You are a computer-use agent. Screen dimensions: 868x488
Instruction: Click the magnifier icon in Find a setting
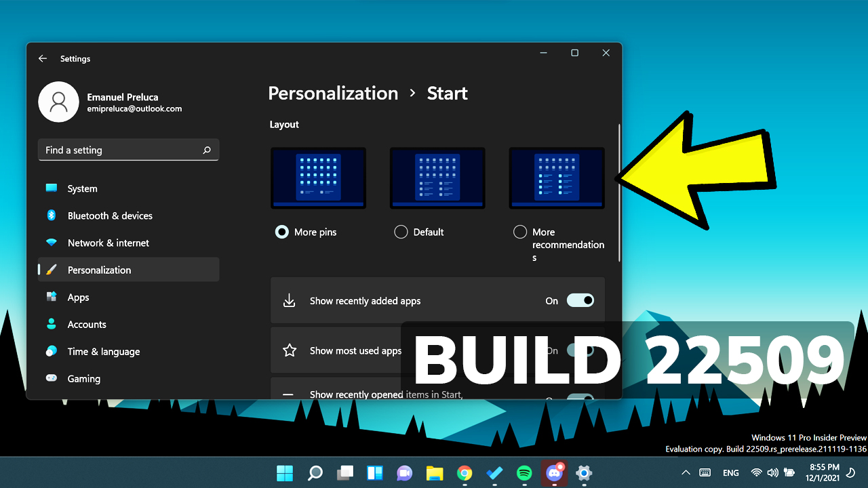click(207, 150)
